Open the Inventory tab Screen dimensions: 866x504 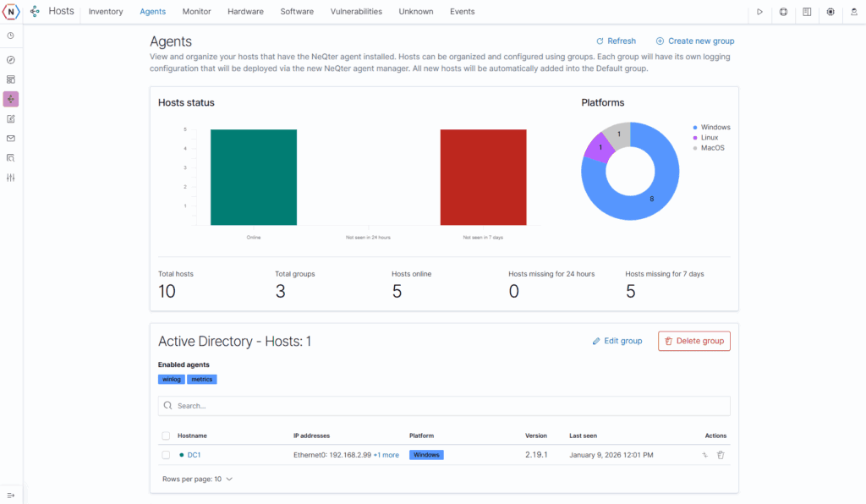coord(106,12)
